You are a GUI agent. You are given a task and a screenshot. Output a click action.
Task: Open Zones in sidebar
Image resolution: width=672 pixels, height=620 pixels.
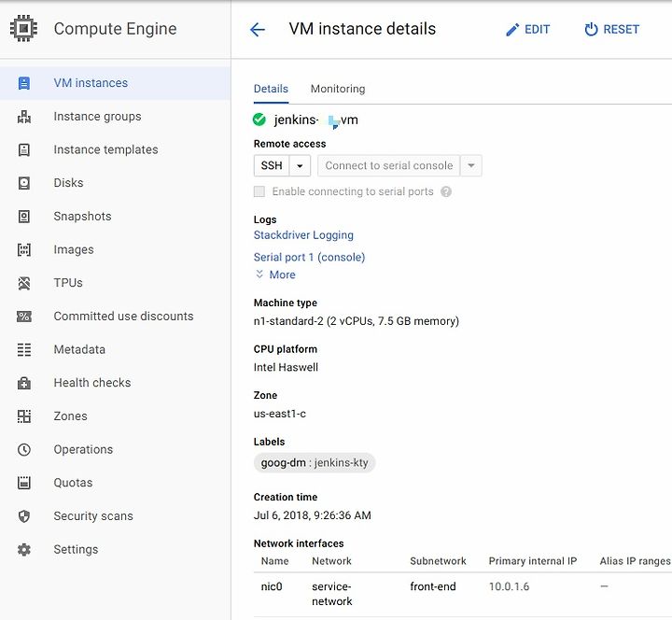coord(116,416)
